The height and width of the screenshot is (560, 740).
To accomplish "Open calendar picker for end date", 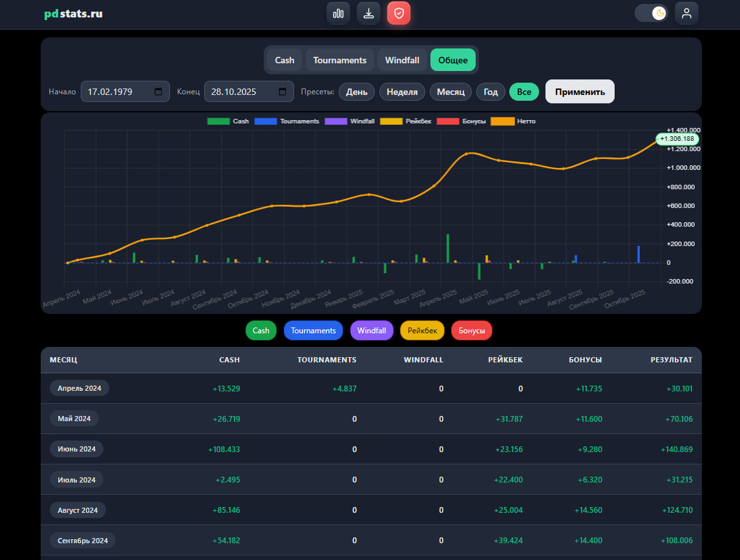I will point(282,92).
